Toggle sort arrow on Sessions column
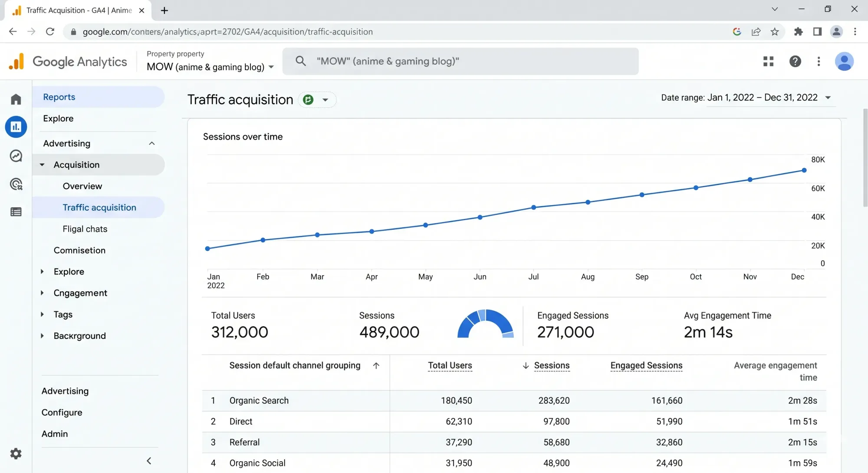This screenshot has height=473, width=868. [x=526, y=366]
